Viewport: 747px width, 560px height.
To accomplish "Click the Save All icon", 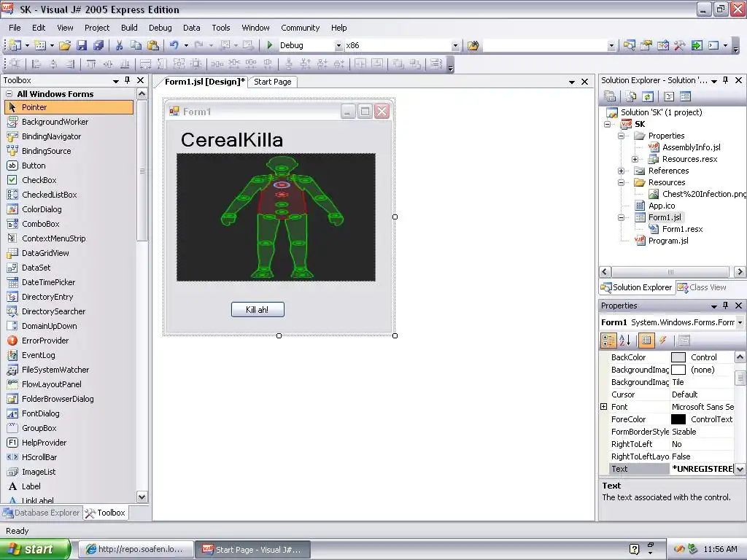I will 98,45.
